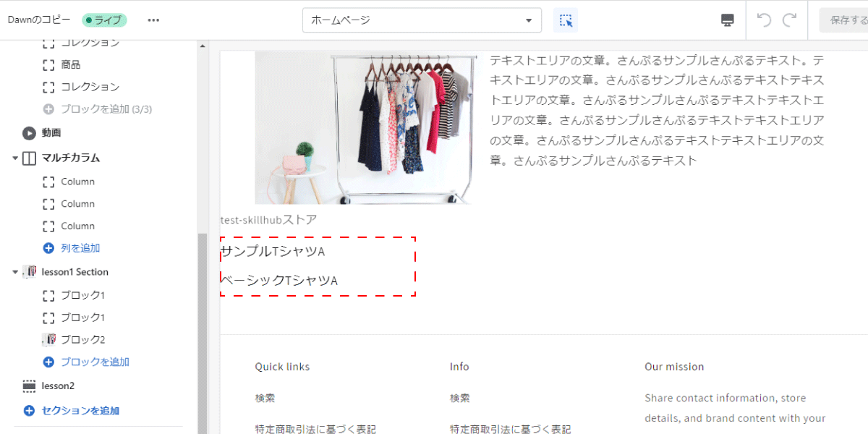
Task: Click the Our mission footer heading
Action: [674, 367]
